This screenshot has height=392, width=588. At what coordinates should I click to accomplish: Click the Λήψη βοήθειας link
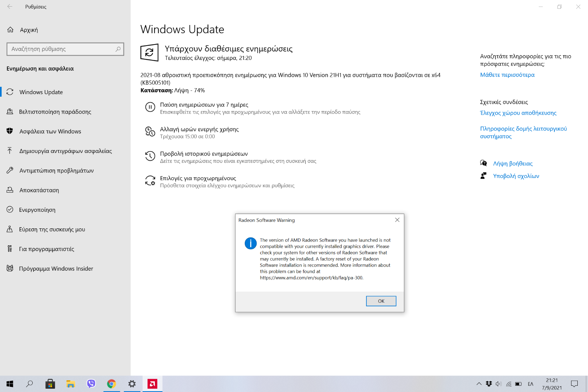(x=513, y=164)
